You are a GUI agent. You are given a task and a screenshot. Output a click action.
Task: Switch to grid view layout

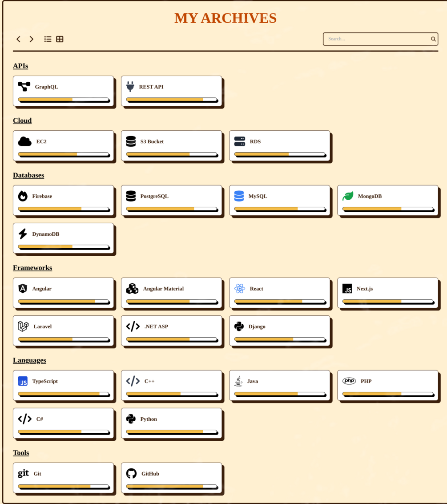pyautogui.click(x=60, y=39)
